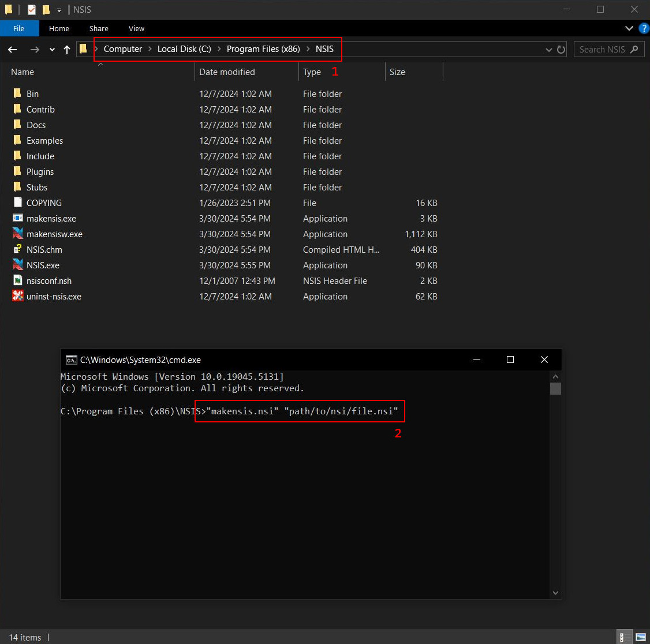Click the search magnifier icon
This screenshot has height=644, width=650.
tap(634, 49)
